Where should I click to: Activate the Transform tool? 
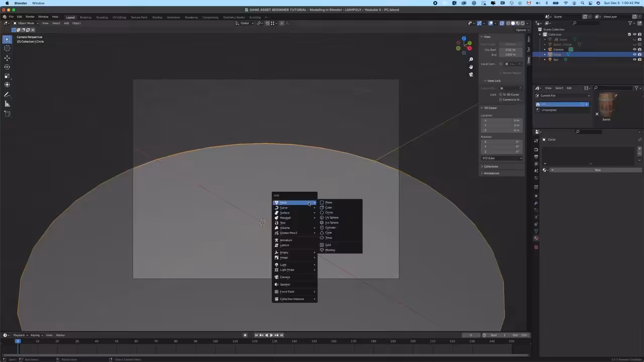click(7, 85)
